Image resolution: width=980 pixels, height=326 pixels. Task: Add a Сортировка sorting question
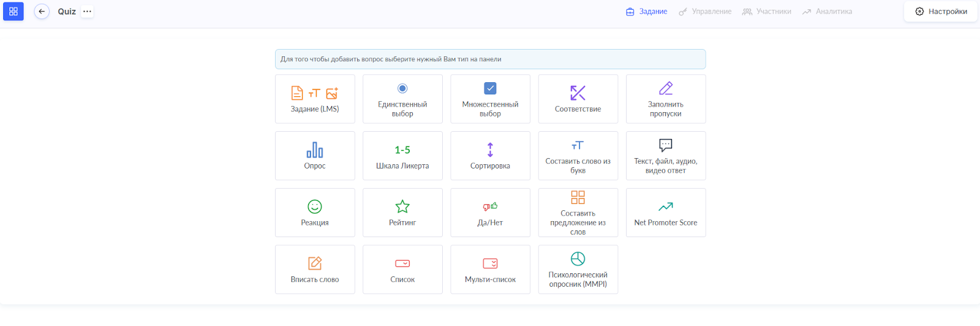(x=490, y=156)
